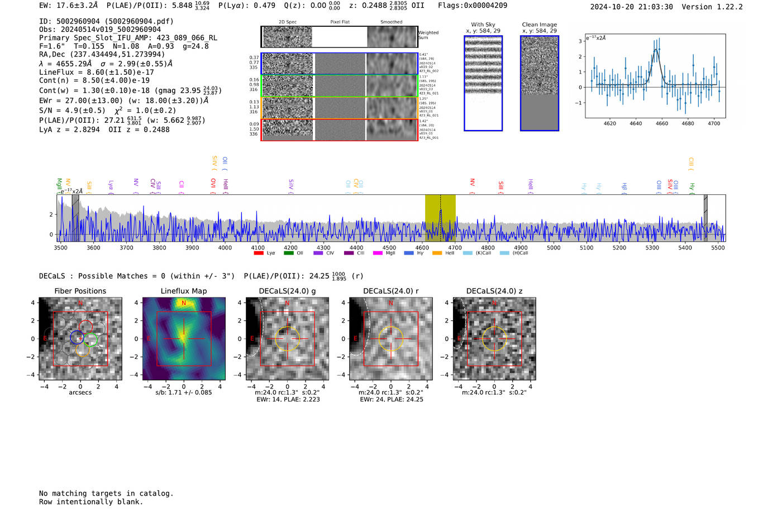The height and width of the screenshot is (532, 782).
Task: Click the No matching targets in catalog text
Action: pos(106,493)
